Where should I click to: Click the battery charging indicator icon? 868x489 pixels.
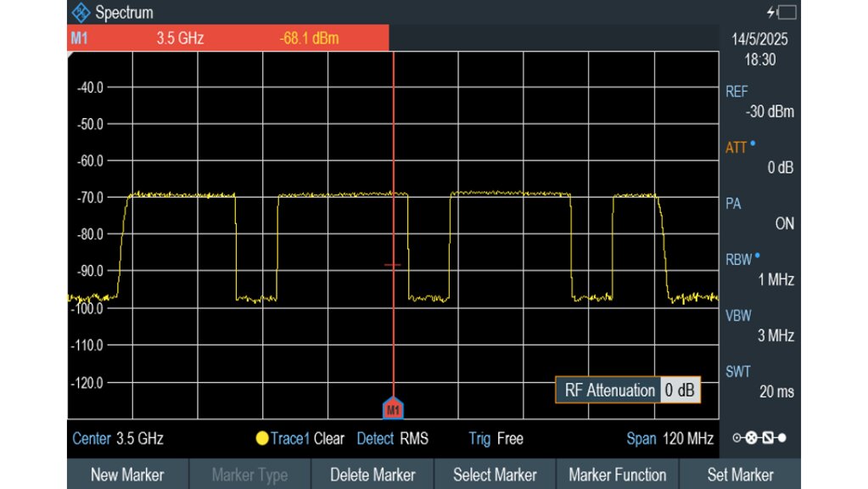781,12
